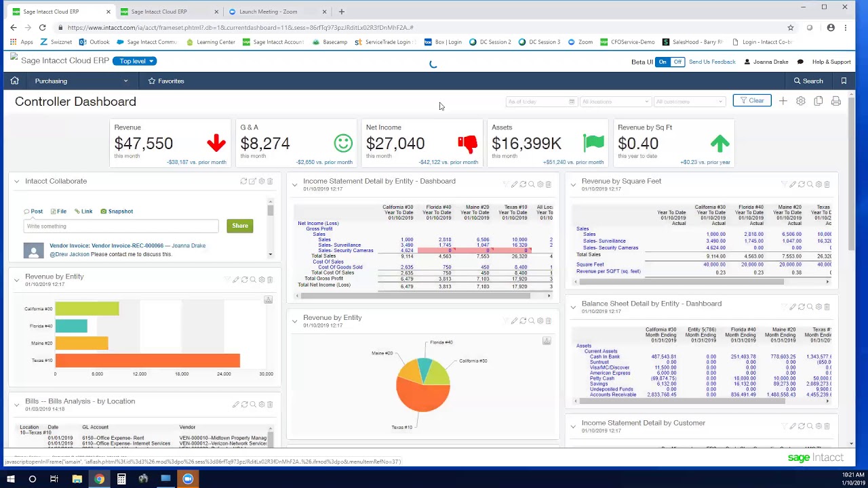Click the plus icon to add component
This screenshot has width=868, height=488.
coord(783,101)
